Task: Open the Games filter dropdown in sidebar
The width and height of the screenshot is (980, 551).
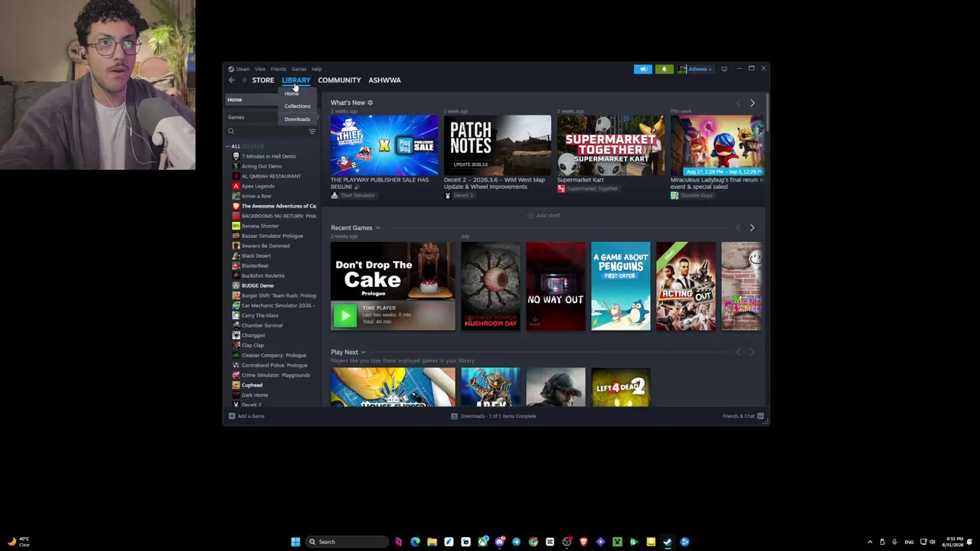Action: [x=272, y=117]
